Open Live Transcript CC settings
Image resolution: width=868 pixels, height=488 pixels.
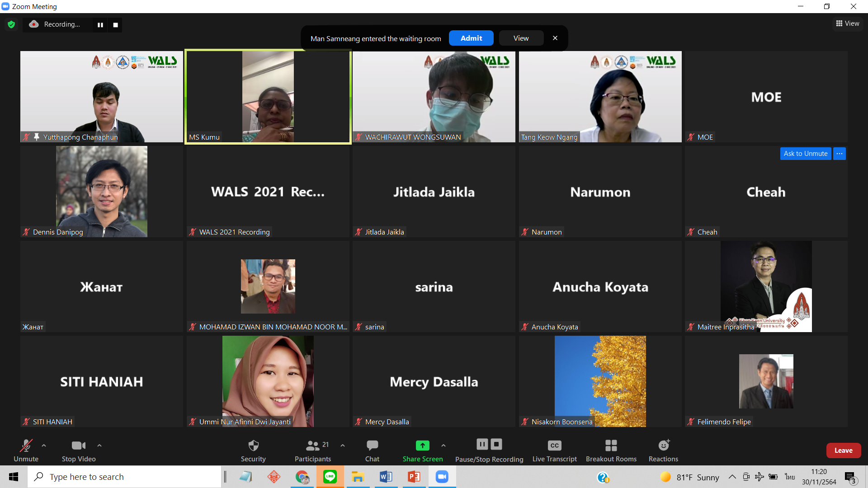[554, 446]
